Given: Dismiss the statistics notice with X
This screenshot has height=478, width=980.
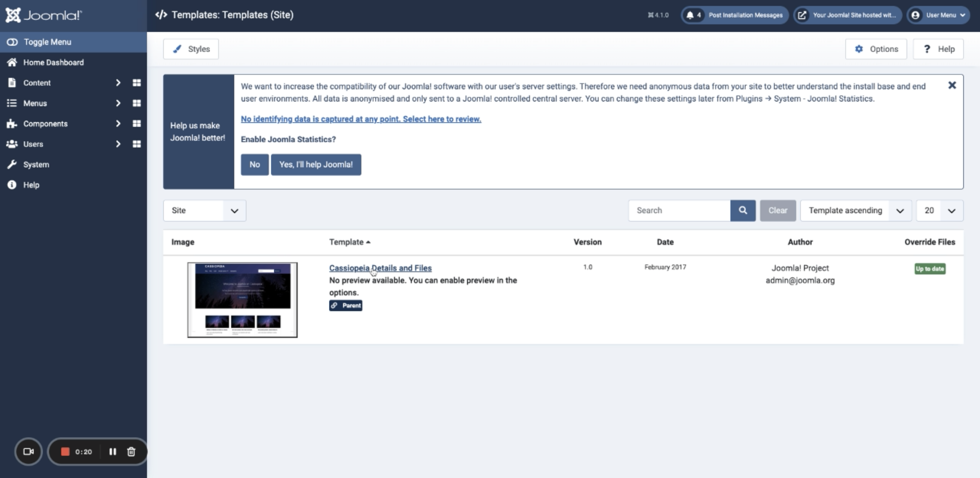Looking at the screenshot, I should point(952,85).
